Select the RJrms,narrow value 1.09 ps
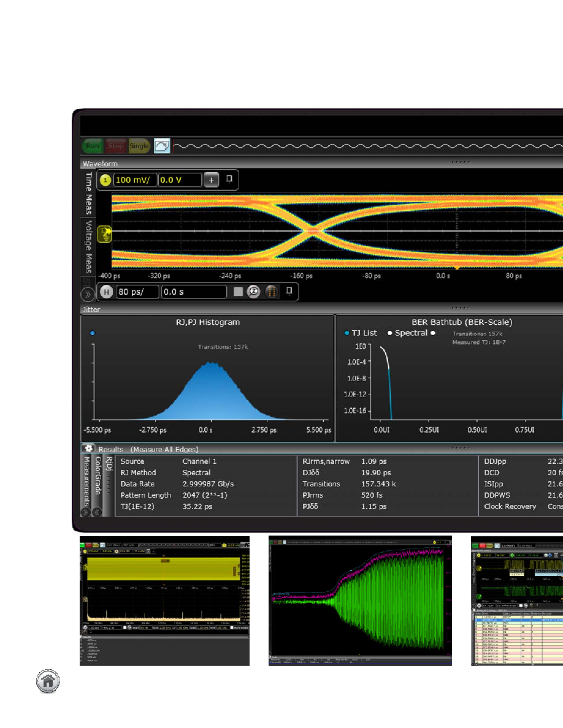563x728 pixels. 374,461
